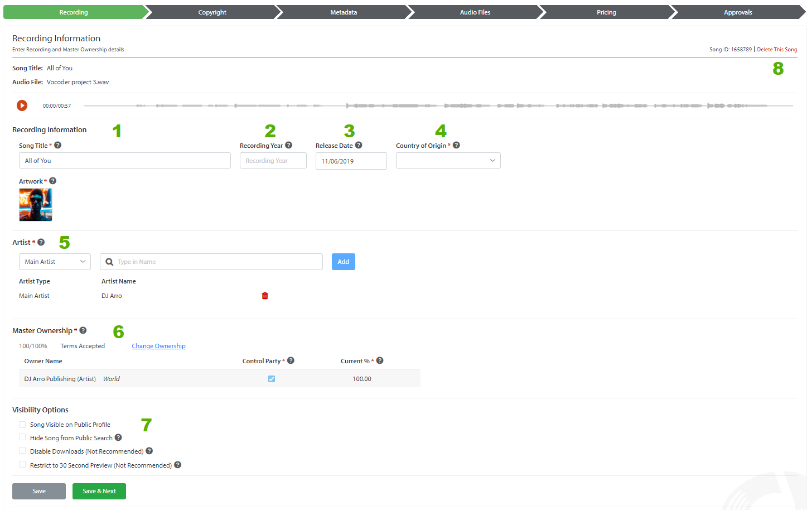
Task: Open the Main Artist type dropdown
Action: point(55,262)
